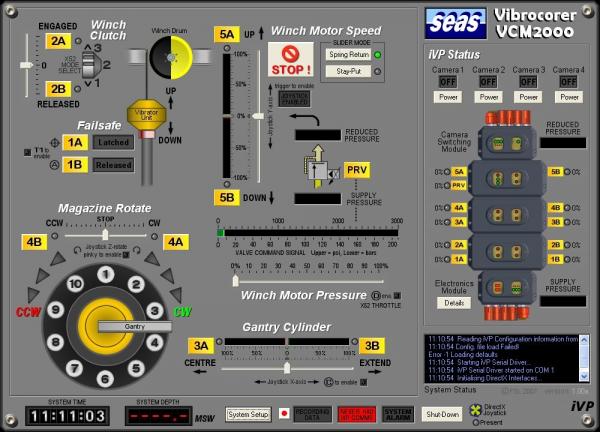This screenshot has height=432, width=600.
Task: Click the yellow Winch Drum graphic
Action: pyautogui.click(x=171, y=58)
